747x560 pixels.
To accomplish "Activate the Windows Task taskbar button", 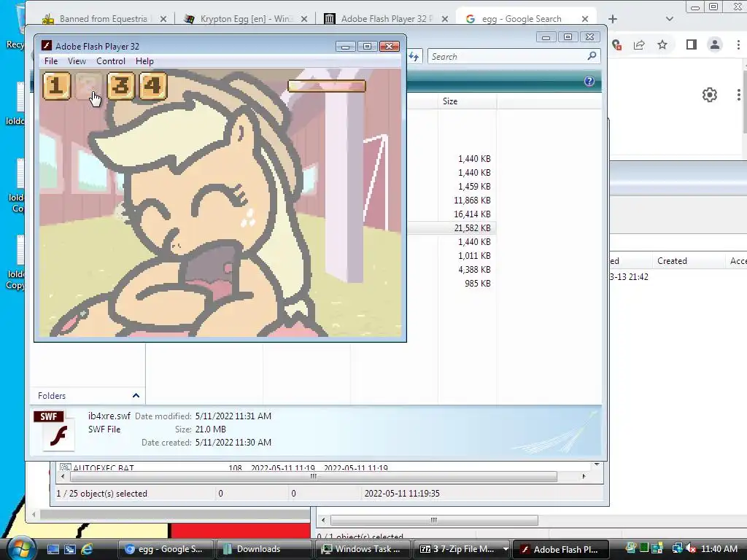I will (362, 549).
